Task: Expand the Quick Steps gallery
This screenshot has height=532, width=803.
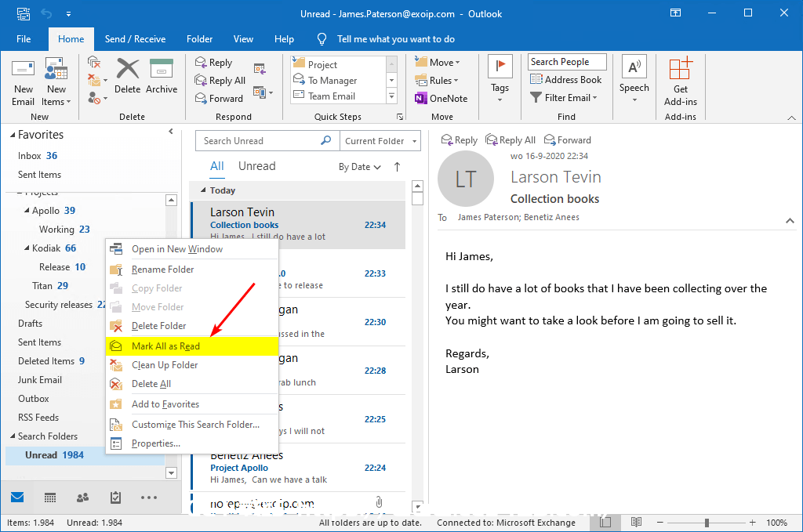Action: coord(392,96)
